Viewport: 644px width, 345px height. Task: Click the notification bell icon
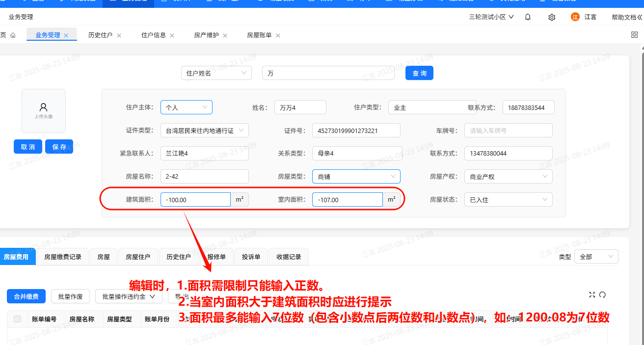(528, 17)
